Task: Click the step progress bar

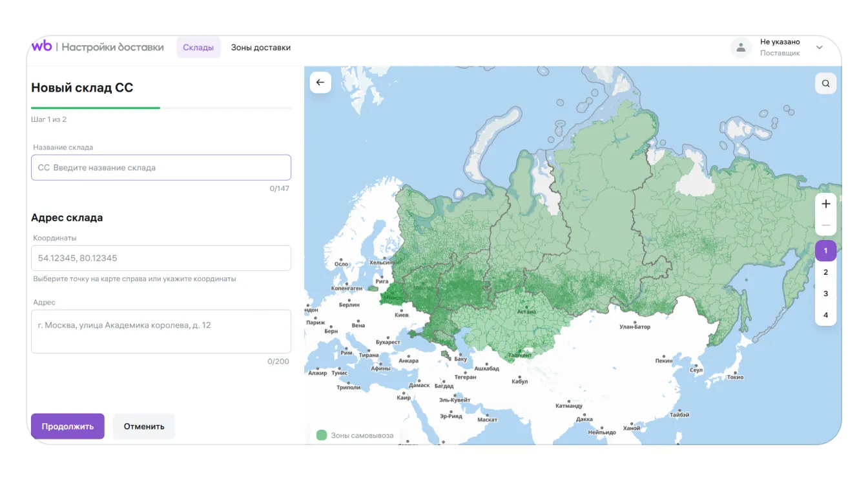Action: [x=161, y=108]
